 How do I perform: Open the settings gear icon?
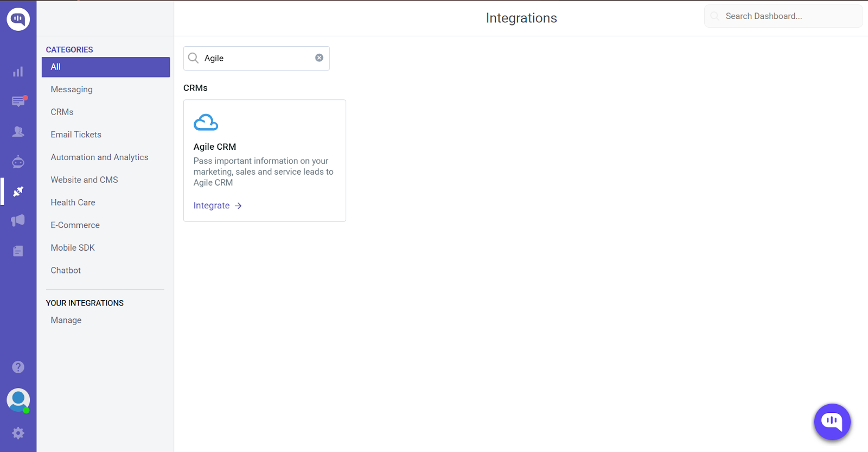(x=18, y=433)
